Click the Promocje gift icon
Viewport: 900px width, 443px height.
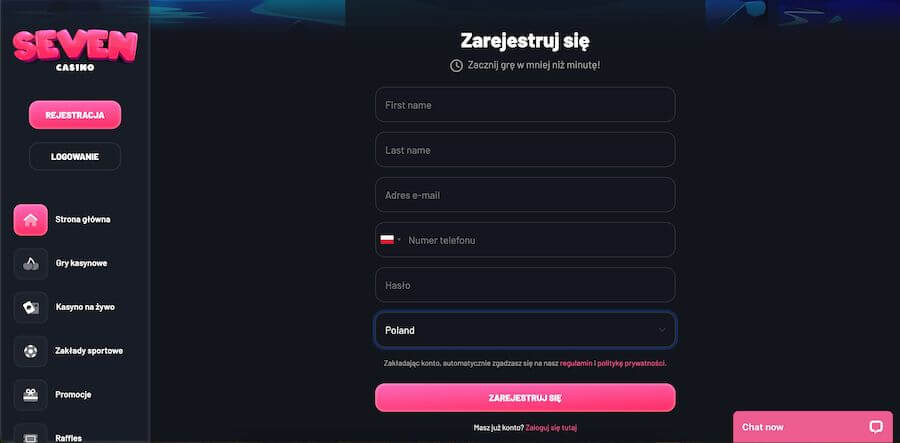tap(30, 395)
